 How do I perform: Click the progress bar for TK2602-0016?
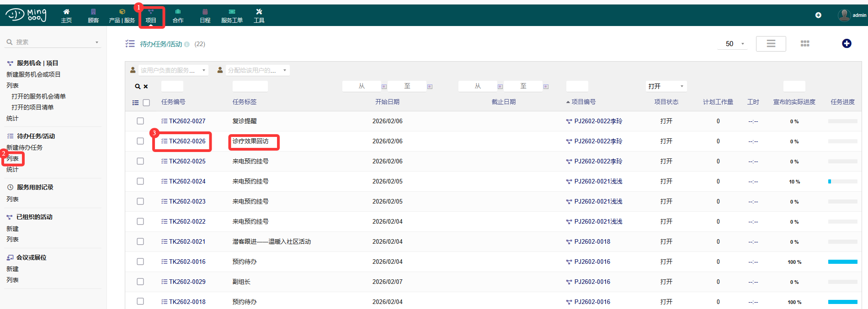[x=842, y=262]
